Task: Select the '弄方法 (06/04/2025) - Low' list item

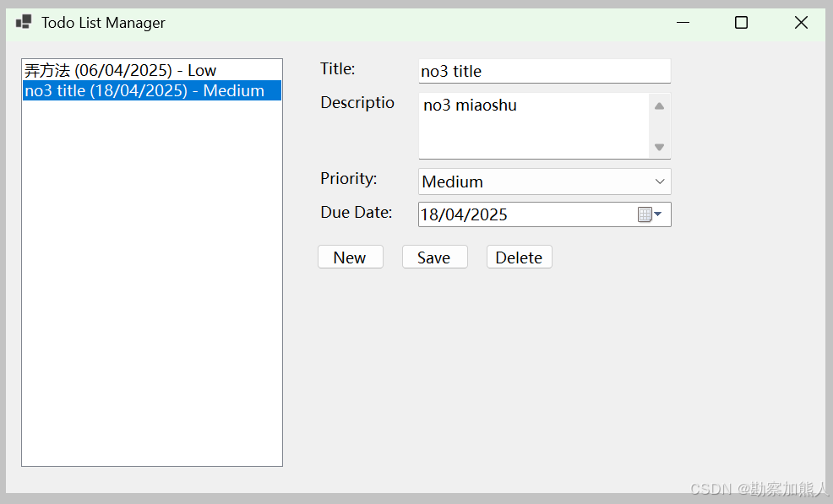Action: (x=152, y=70)
